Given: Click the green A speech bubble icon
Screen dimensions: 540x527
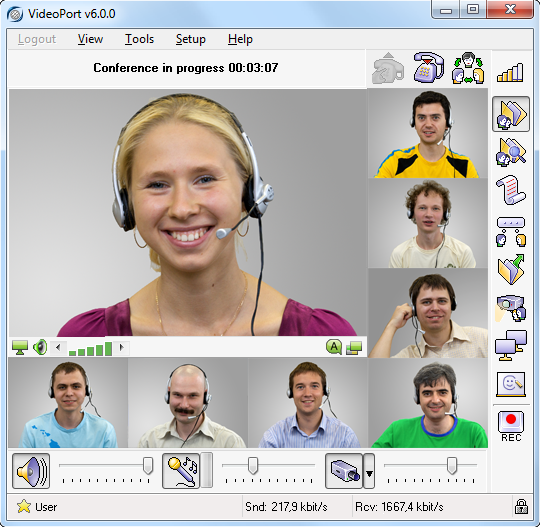Looking at the screenshot, I should [334, 347].
